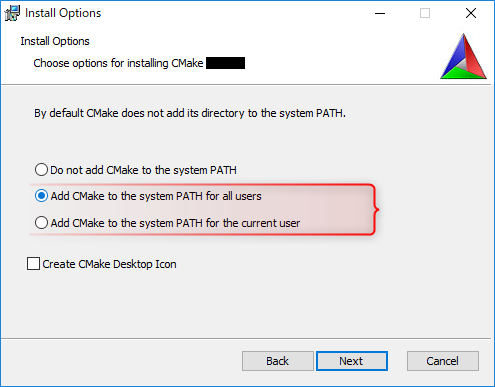Go to the previous step with Back
The height and width of the screenshot is (387, 495).
277,361
